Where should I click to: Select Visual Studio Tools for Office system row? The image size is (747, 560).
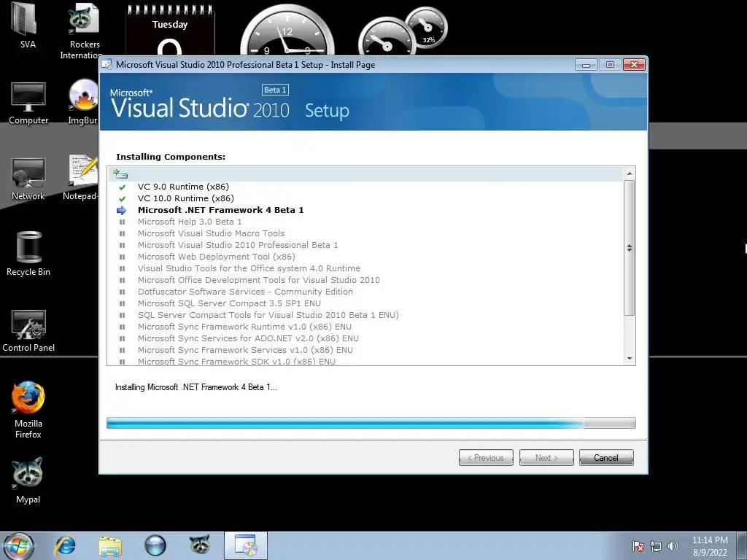[x=365, y=268]
